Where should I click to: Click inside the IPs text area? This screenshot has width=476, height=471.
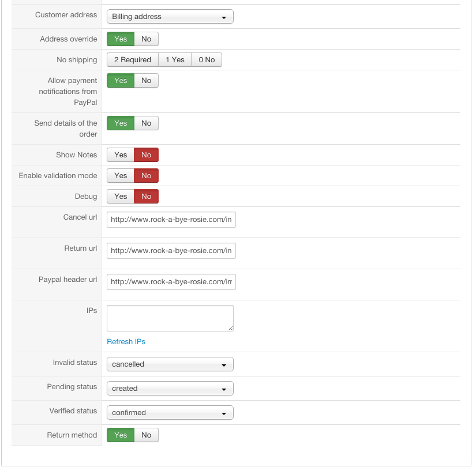(170, 318)
